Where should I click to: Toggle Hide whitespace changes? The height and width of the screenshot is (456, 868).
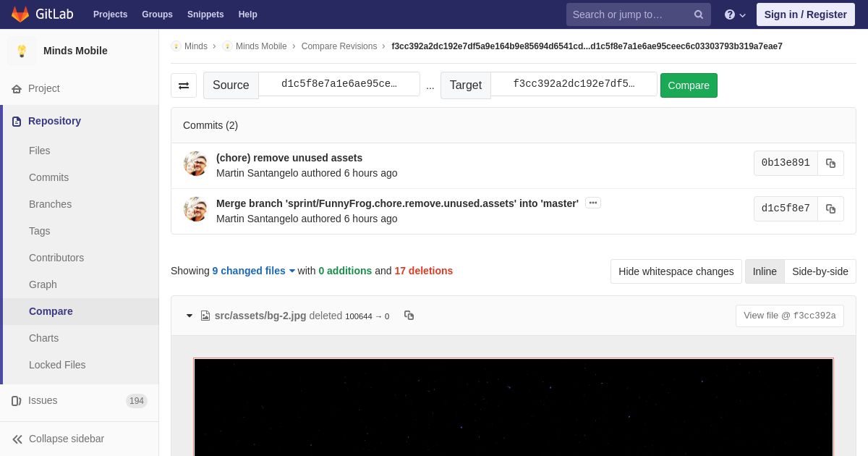[x=676, y=271]
